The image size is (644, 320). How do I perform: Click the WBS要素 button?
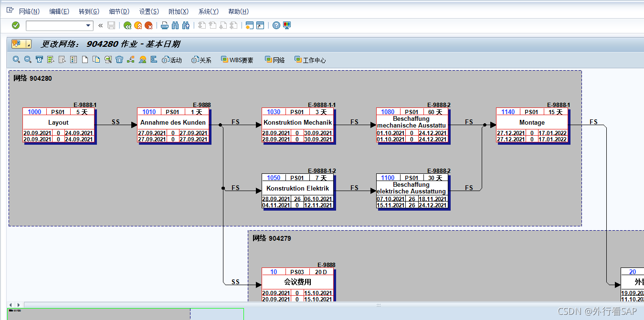(x=237, y=60)
